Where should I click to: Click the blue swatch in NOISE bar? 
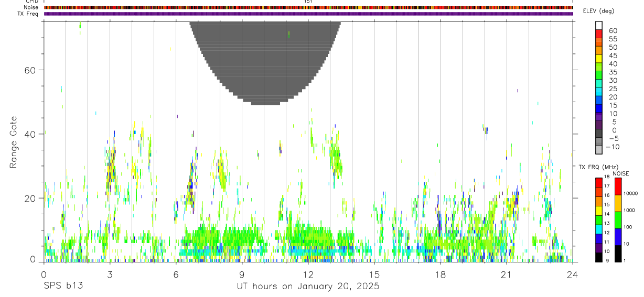click(618, 237)
